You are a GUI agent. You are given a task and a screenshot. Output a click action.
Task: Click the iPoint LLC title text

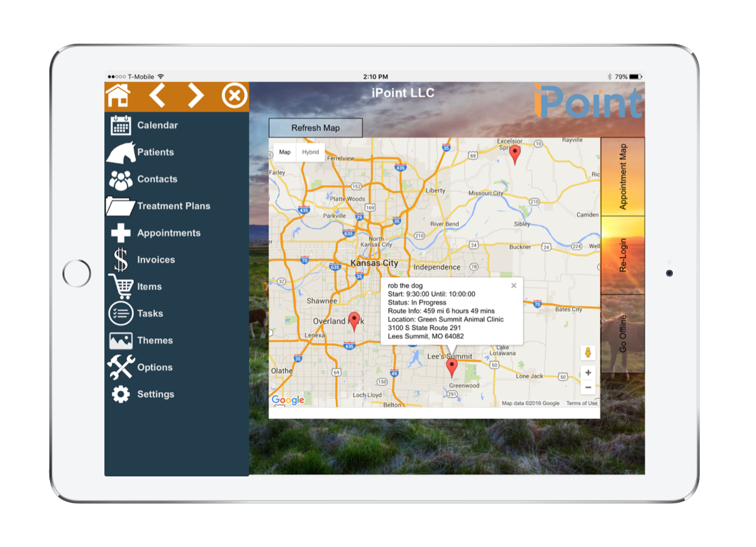pyautogui.click(x=402, y=94)
